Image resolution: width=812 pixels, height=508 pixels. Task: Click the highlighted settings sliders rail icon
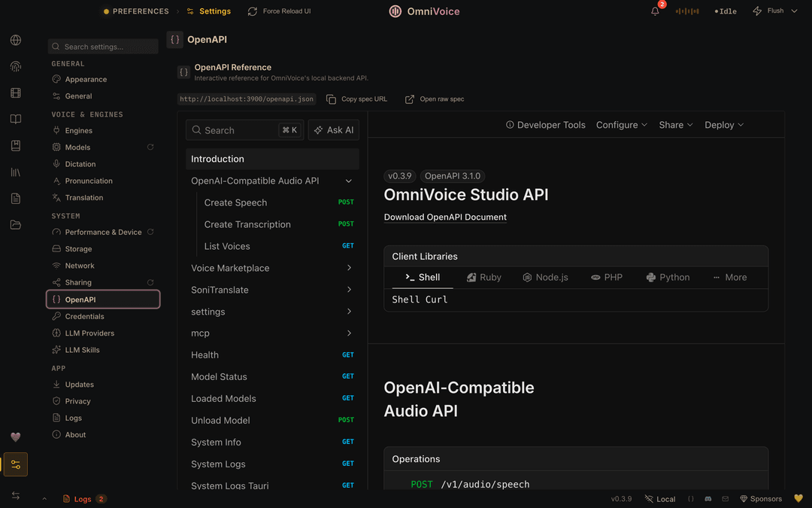(16, 464)
